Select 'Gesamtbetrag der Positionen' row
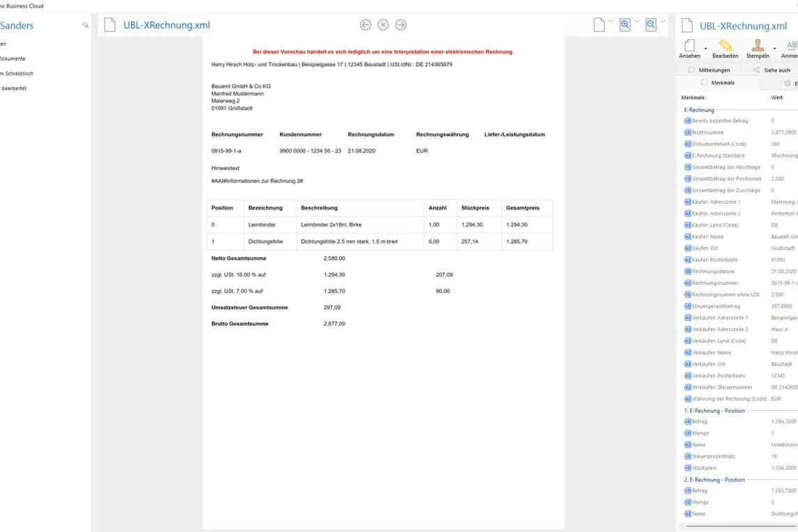 (x=740, y=179)
